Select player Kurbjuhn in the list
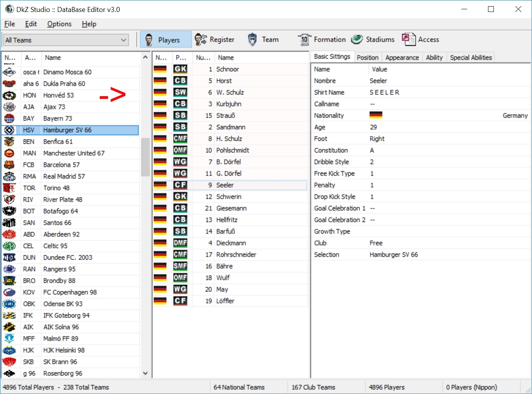The image size is (532, 394). [x=230, y=104]
